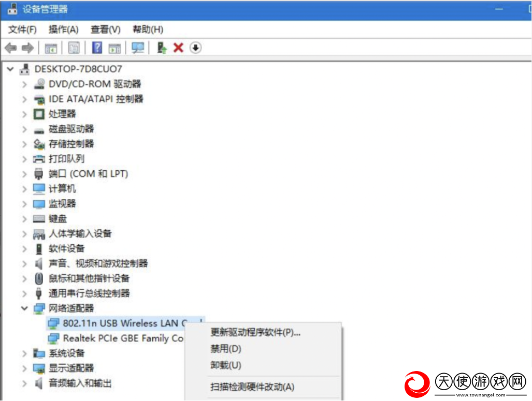The width and height of the screenshot is (532, 401).
Task: Click the 端口 (COM 和 LPT) port icon
Action: 39,173
